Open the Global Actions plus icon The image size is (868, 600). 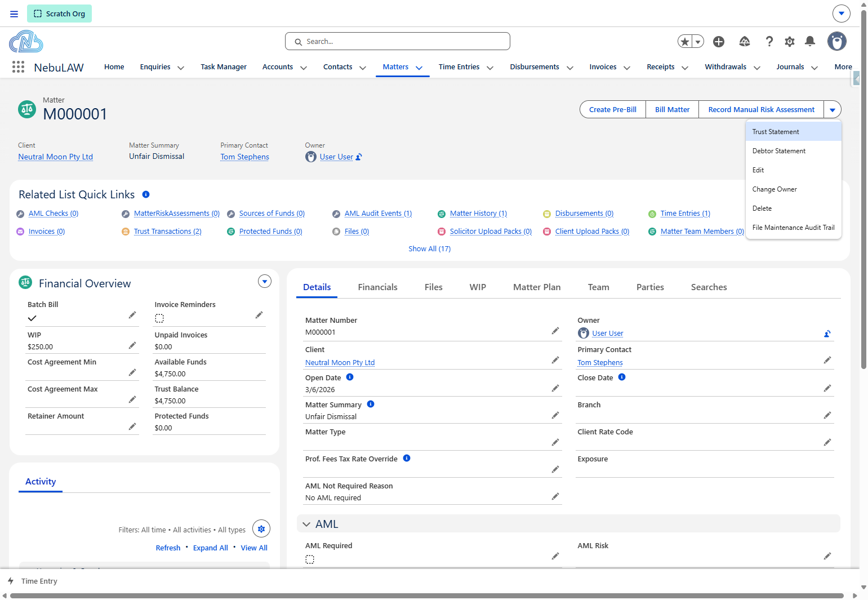pyautogui.click(x=719, y=42)
